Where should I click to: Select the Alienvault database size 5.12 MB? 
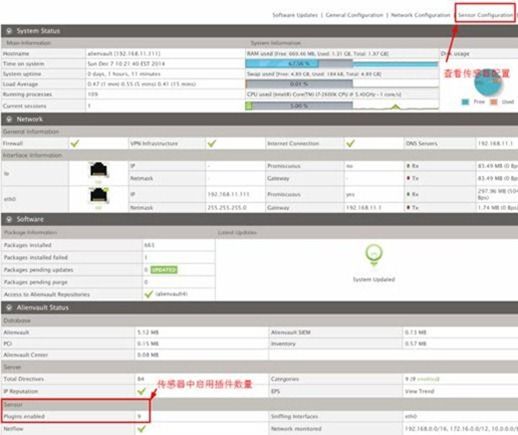pos(148,332)
